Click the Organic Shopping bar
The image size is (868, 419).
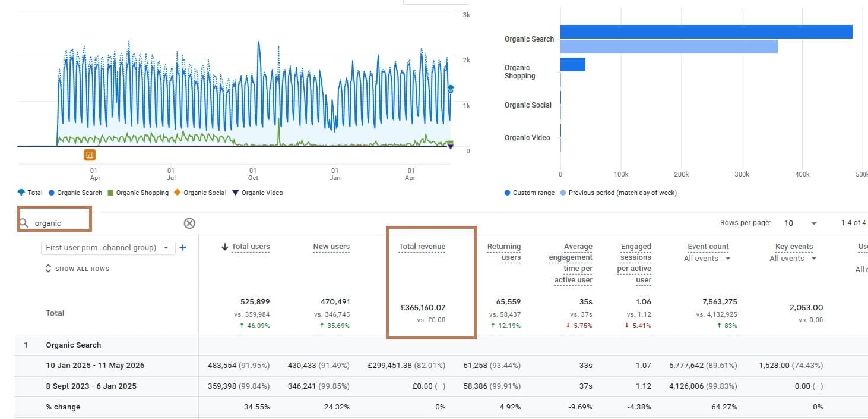[573, 64]
